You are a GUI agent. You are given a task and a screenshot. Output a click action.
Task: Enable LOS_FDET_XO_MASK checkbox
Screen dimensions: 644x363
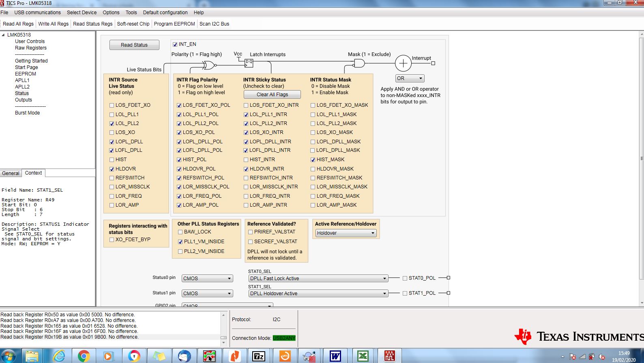(x=313, y=105)
